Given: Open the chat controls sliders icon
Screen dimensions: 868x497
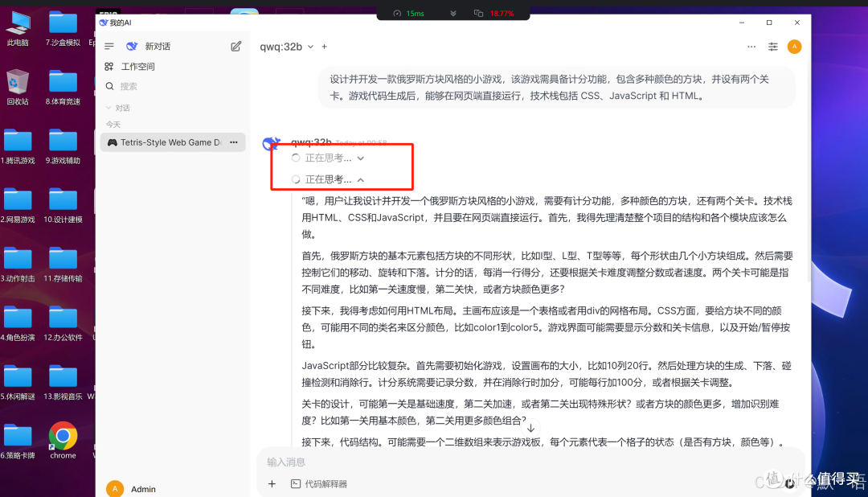Looking at the screenshot, I should (773, 47).
